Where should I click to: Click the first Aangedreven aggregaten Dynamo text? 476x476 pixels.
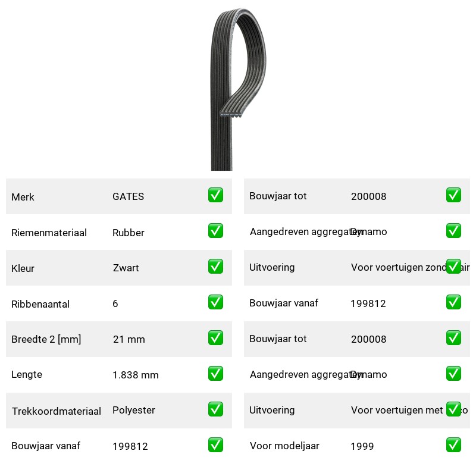click(x=318, y=231)
